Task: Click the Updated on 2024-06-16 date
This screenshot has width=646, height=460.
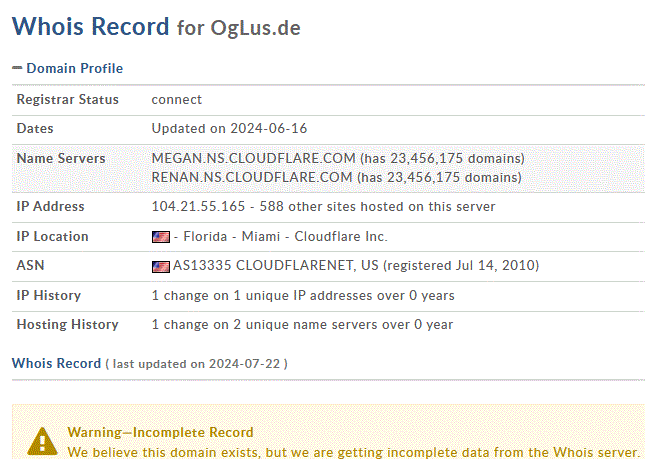Action: (229, 128)
